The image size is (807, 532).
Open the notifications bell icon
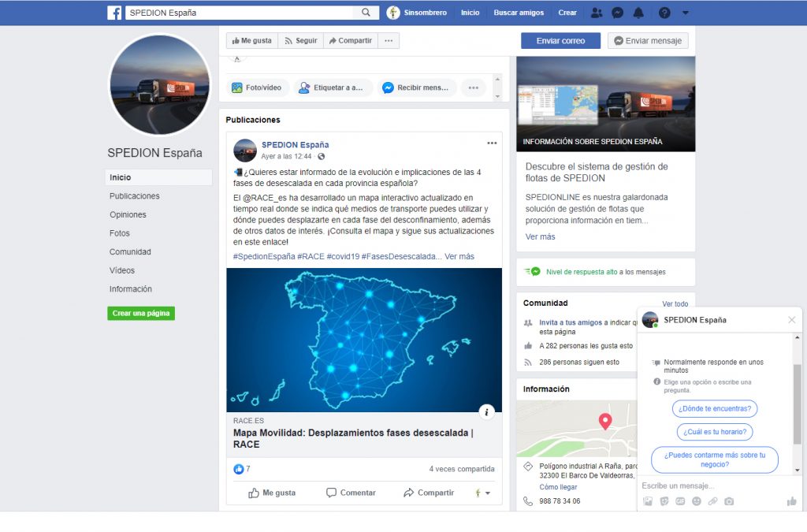pos(638,13)
